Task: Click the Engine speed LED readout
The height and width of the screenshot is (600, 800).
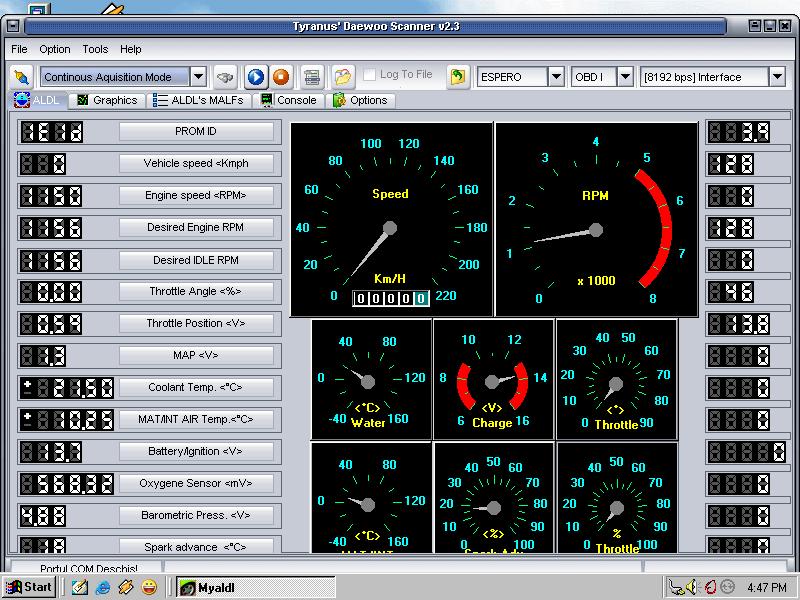Action: point(51,196)
